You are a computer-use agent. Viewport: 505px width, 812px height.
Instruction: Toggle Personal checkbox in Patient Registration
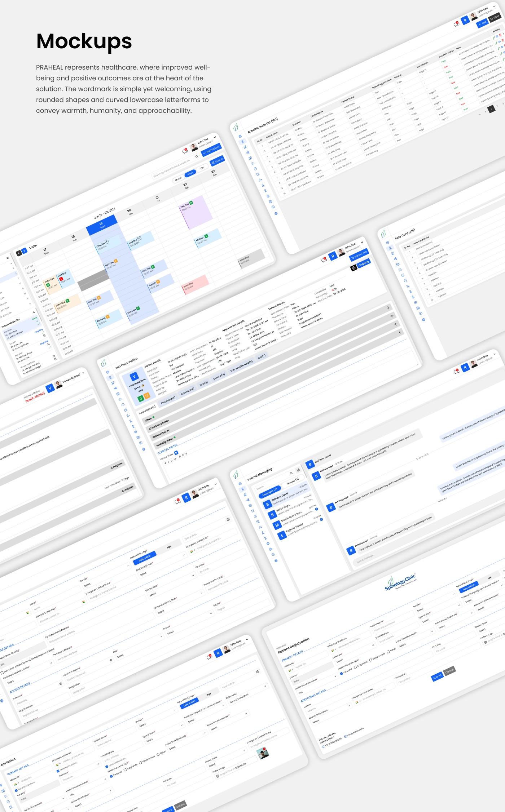pos(342,673)
